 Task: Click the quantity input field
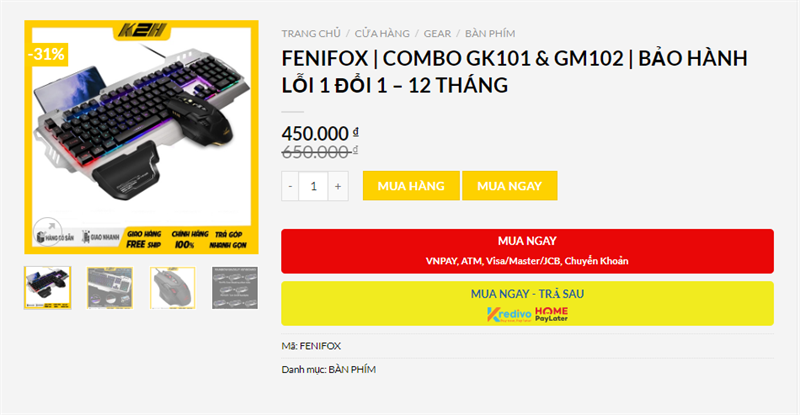point(314,186)
